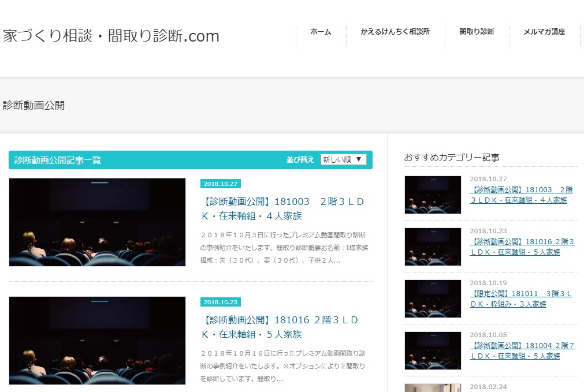Open sidebar link 【診断動画公開】181003 4人家族

pyautogui.click(x=522, y=195)
